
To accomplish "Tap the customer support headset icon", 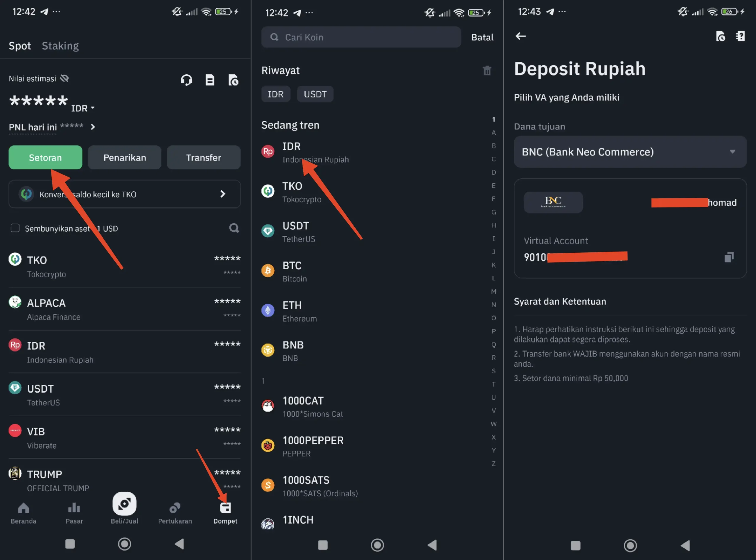I will (186, 80).
